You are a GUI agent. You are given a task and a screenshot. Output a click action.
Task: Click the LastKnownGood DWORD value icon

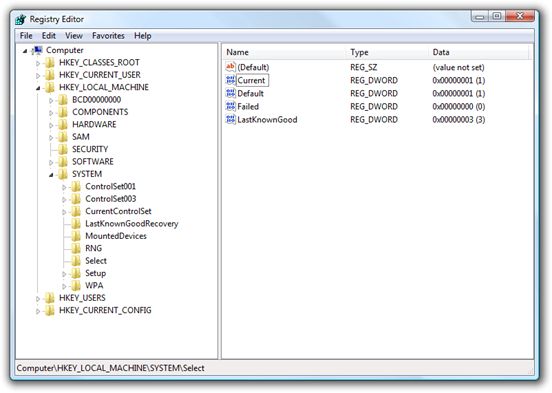[231, 119]
